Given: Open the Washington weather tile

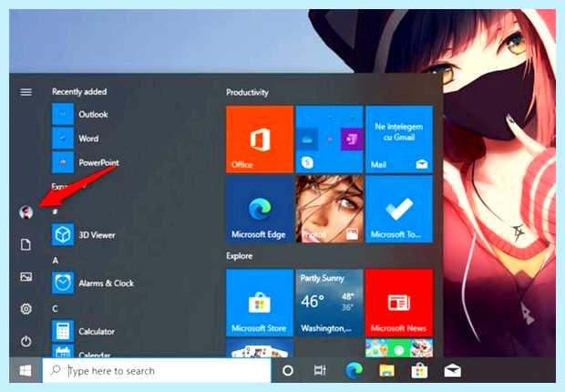Looking at the screenshot, I should [x=329, y=303].
